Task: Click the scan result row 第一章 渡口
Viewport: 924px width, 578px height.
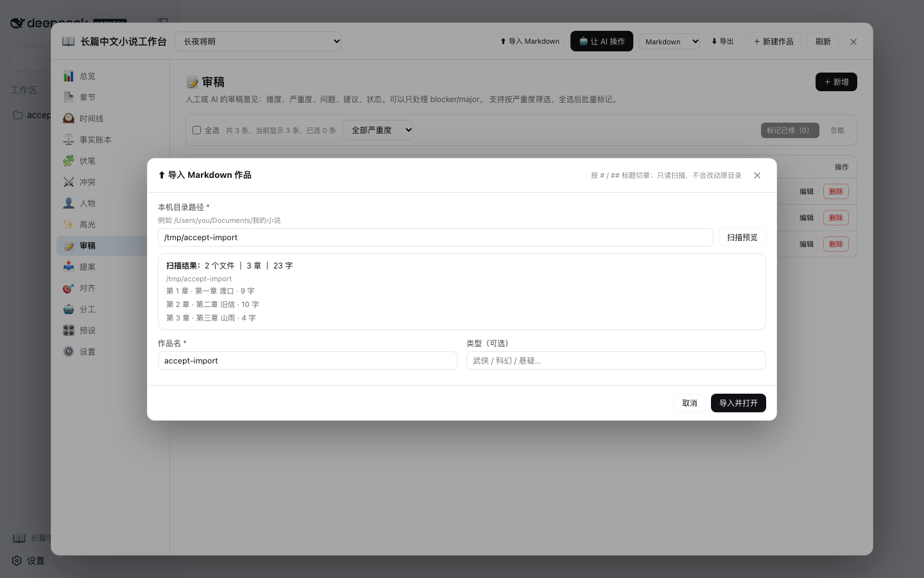Action: [x=210, y=291]
